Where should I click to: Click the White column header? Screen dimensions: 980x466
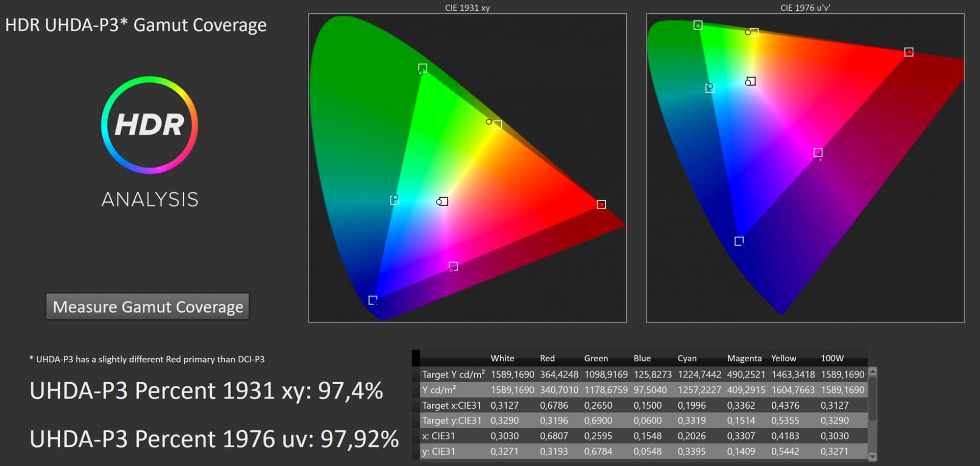[502, 358]
